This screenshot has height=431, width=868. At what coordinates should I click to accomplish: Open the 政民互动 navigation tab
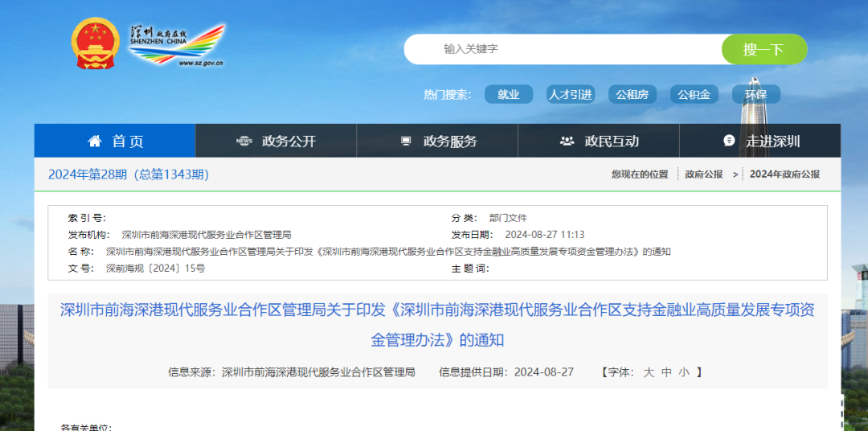[x=599, y=141]
